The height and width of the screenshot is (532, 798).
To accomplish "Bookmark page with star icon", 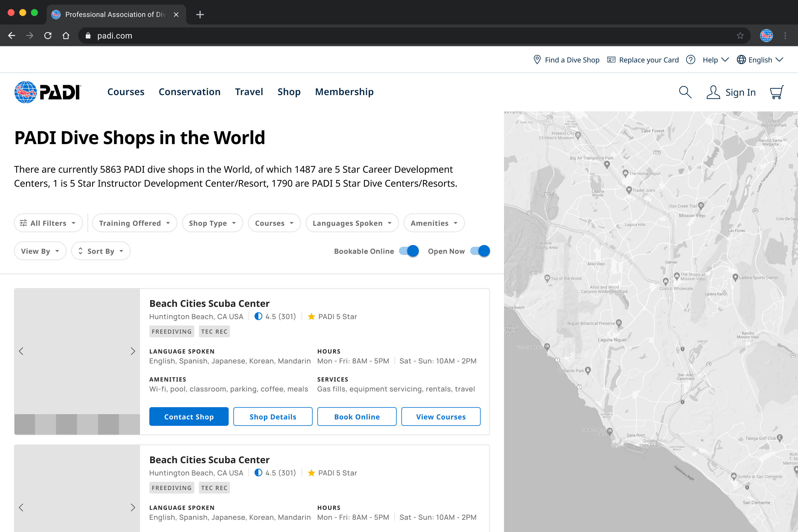I will coord(740,36).
